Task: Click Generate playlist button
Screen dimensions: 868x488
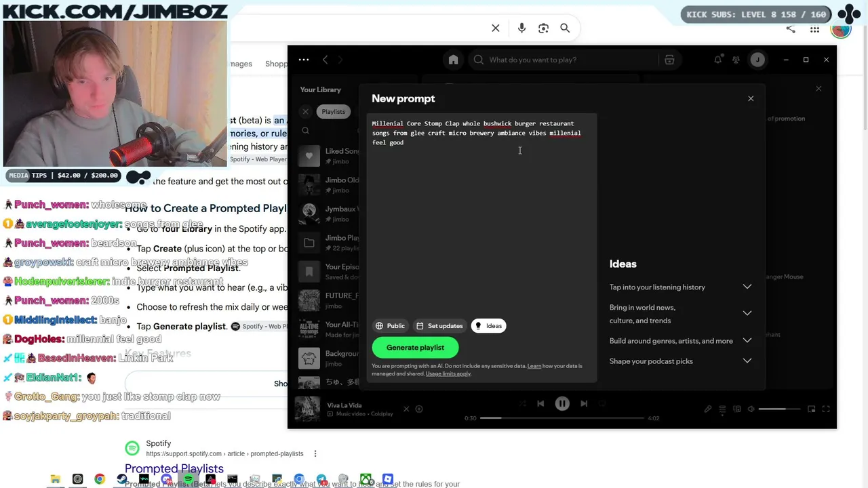Action: point(415,348)
